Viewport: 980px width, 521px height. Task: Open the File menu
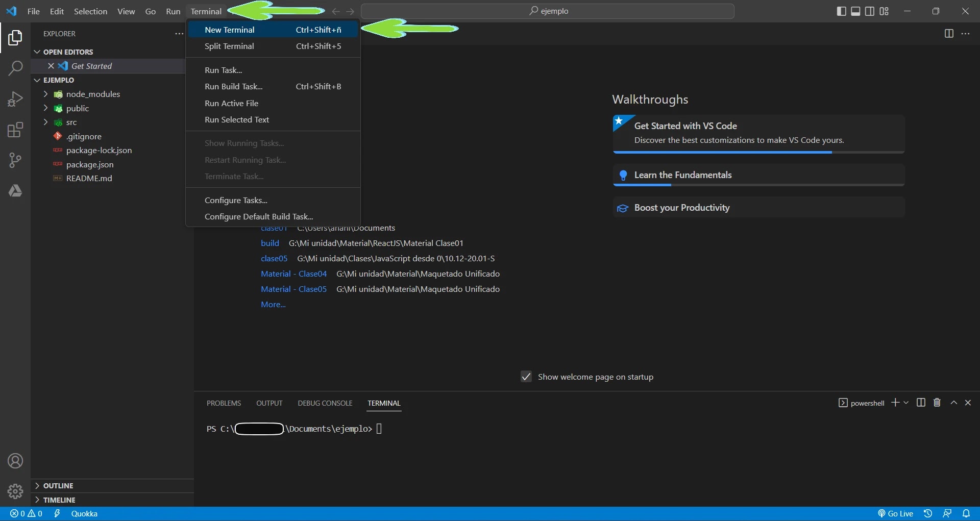pyautogui.click(x=33, y=11)
